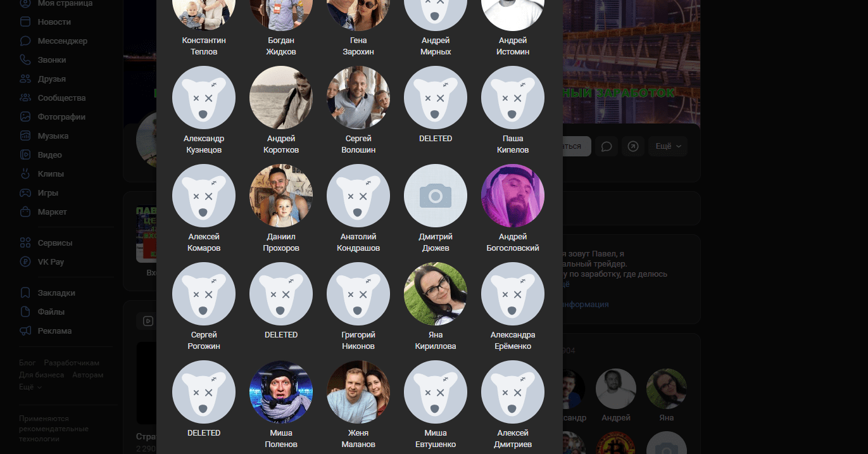Open the Мессенджер chat icon
Screen dimensions: 868x454
(x=25, y=41)
